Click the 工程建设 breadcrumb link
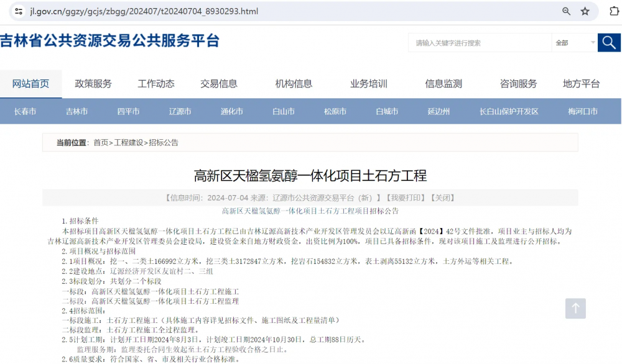 point(129,142)
